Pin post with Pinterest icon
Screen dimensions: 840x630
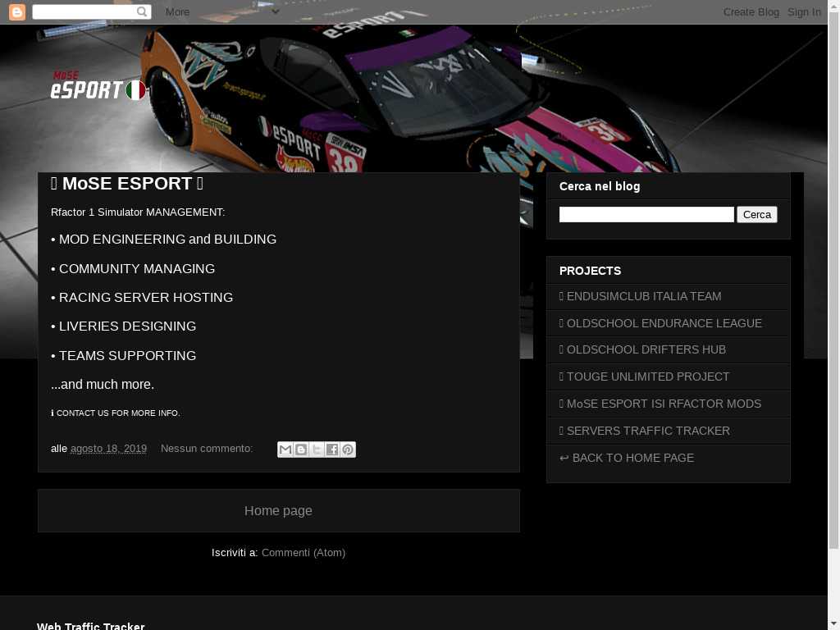point(348,450)
